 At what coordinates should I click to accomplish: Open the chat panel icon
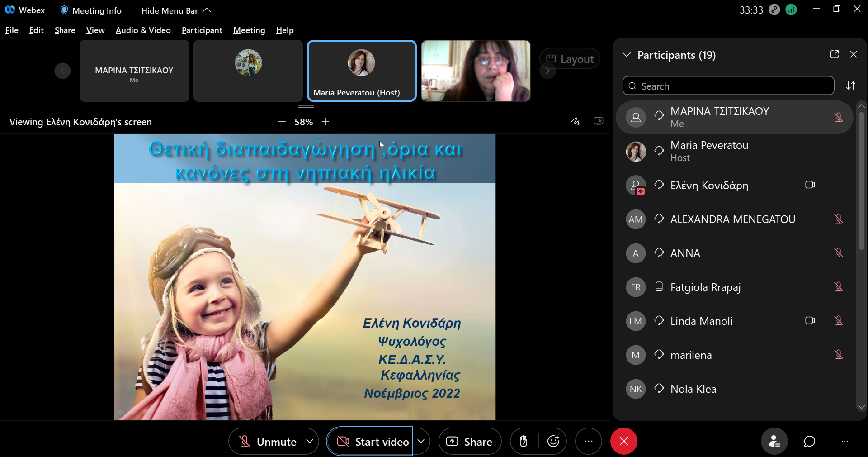[809, 441]
